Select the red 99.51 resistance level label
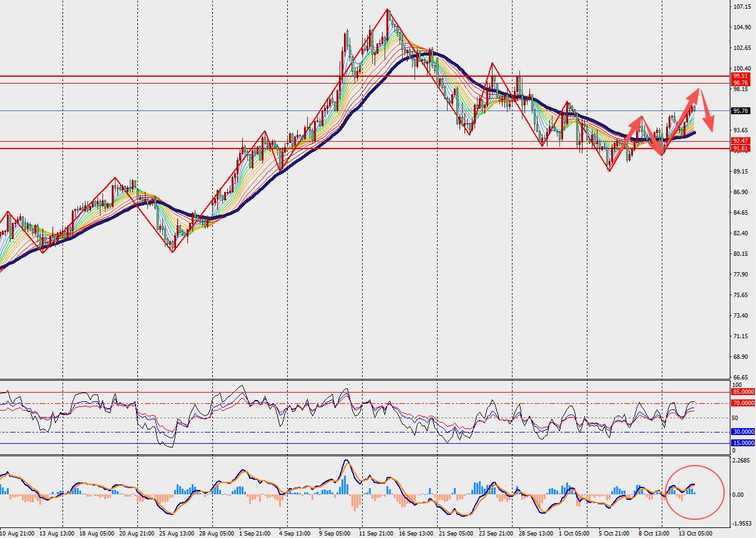 (x=740, y=76)
